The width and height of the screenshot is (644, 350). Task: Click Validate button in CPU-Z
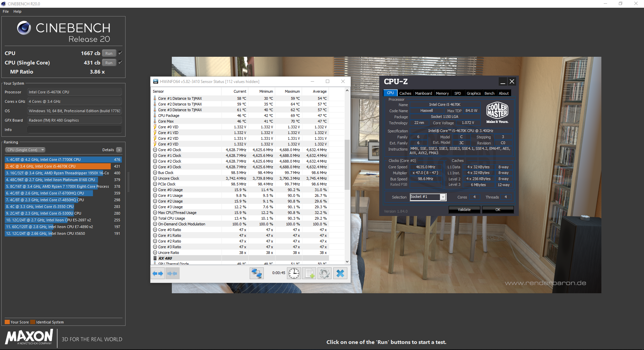tap(464, 210)
